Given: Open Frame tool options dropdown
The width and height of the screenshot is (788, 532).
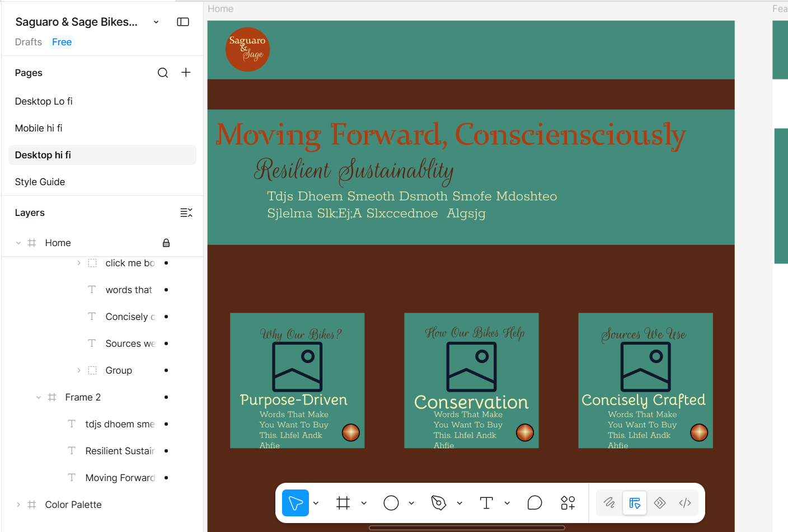Looking at the screenshot, I should click(x=364, y=503).
